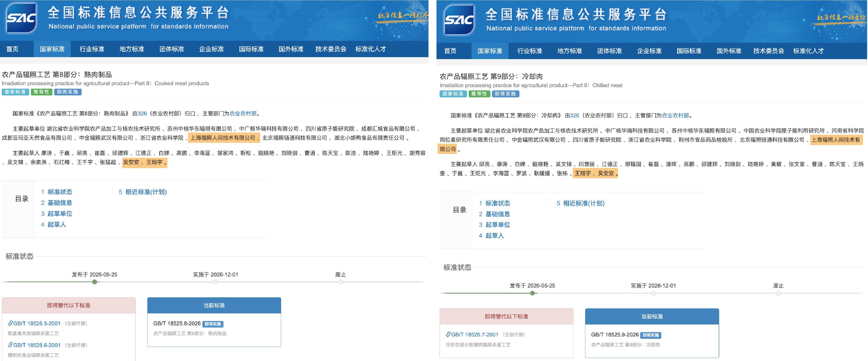Image resolution: width=868 pixels, height=361 pixels.
Task: Select 团体标准 in the Part 8 page navbar
Action: click(171, 49)
